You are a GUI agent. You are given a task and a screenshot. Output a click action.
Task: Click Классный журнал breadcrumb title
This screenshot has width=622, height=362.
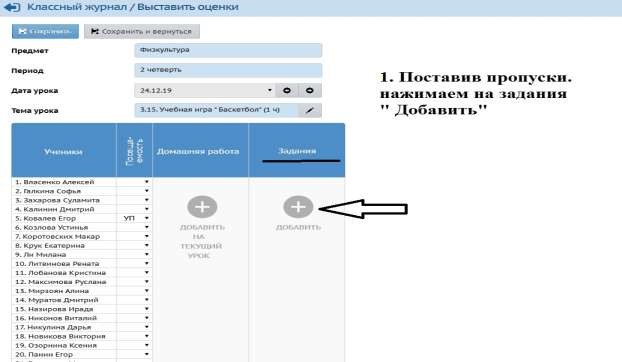tap(77, 7)
